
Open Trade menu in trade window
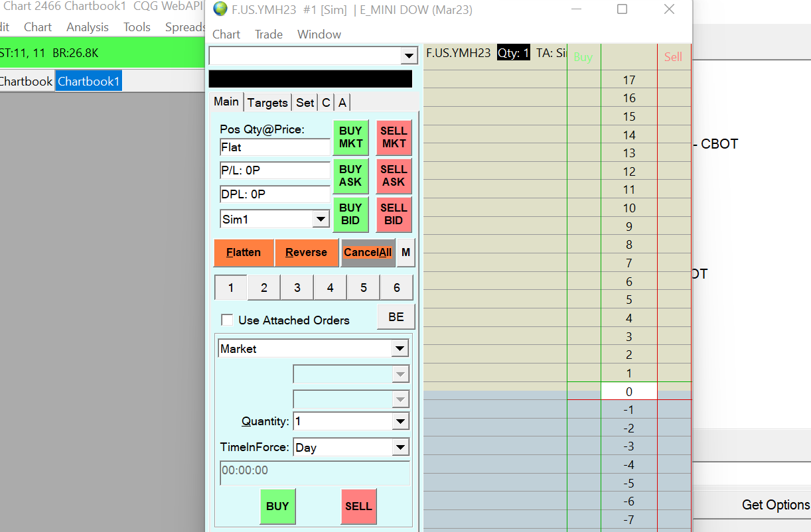(269, 34)
